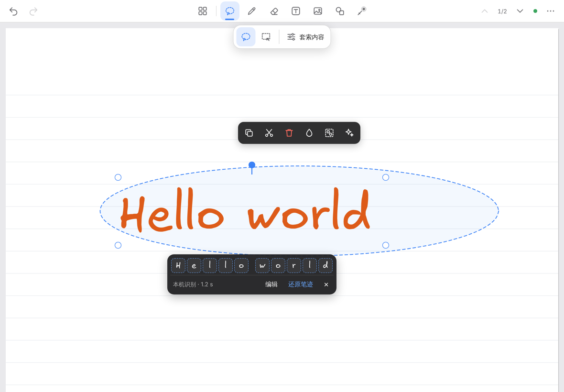Select the Lasso tool in the top toolbar
The height and width of the screenshot is (392, 564).
click(x=230, y=11)
